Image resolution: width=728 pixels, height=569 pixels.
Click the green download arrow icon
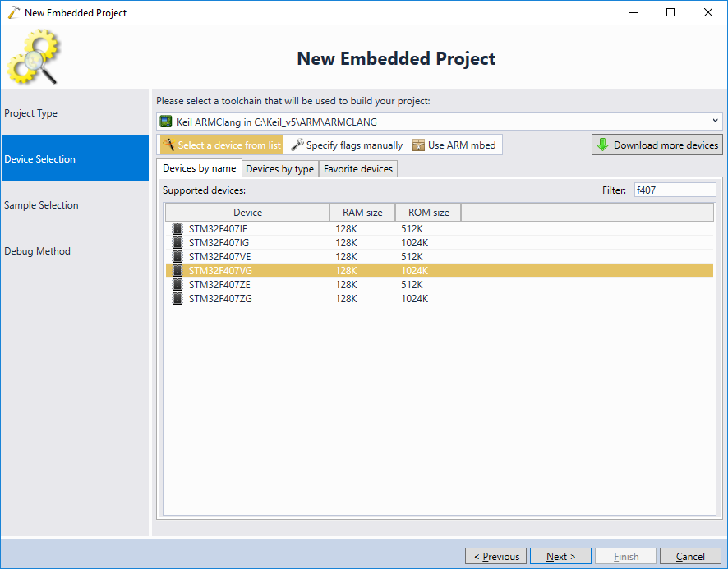(602, 145)
